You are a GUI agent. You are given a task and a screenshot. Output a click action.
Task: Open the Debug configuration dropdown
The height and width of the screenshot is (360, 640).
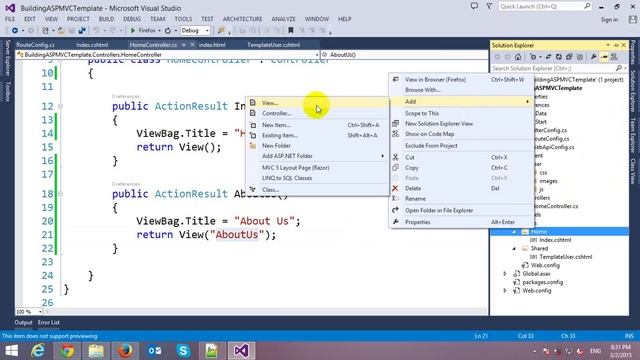point(195,31)
